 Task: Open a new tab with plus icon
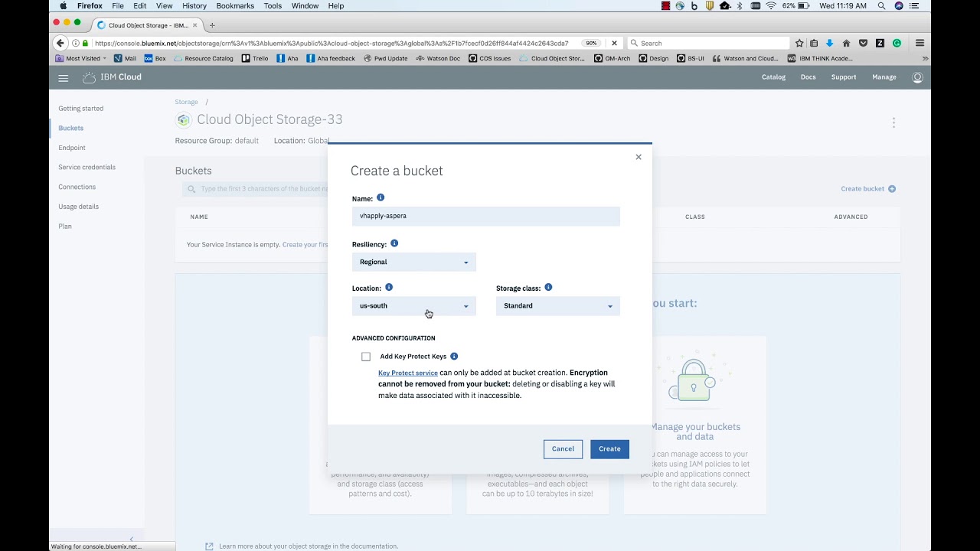pos(212,25)
